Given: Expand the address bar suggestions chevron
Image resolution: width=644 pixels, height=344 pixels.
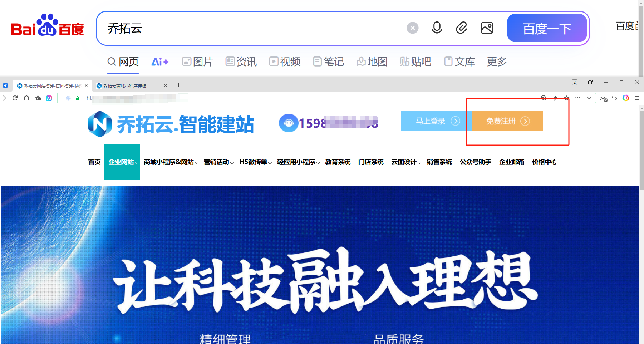Looking at the screenshot, I should click(x=589, y=98).
